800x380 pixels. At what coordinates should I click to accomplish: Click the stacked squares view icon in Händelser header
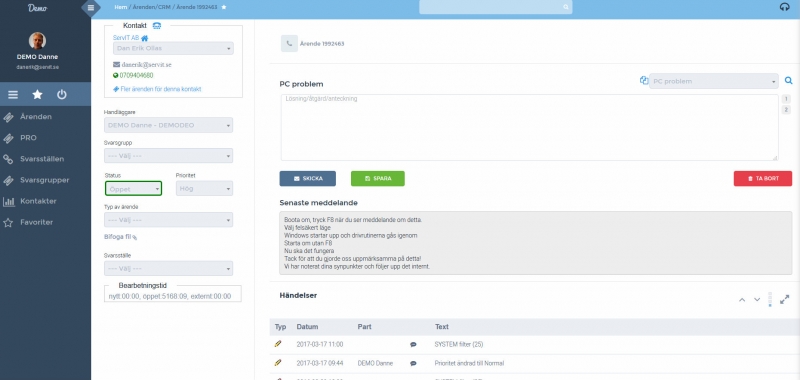pos(770,299)
